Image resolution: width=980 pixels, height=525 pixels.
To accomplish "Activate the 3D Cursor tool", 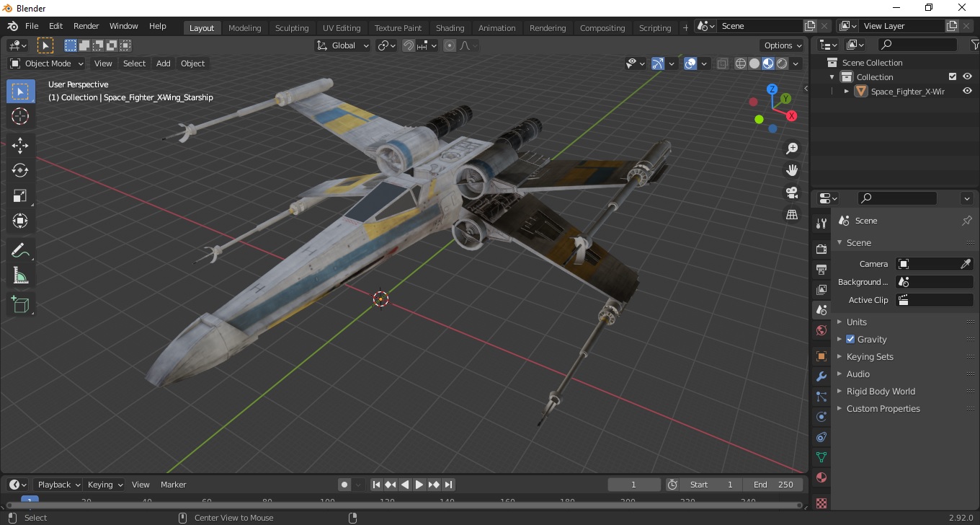I will (20, 116).
